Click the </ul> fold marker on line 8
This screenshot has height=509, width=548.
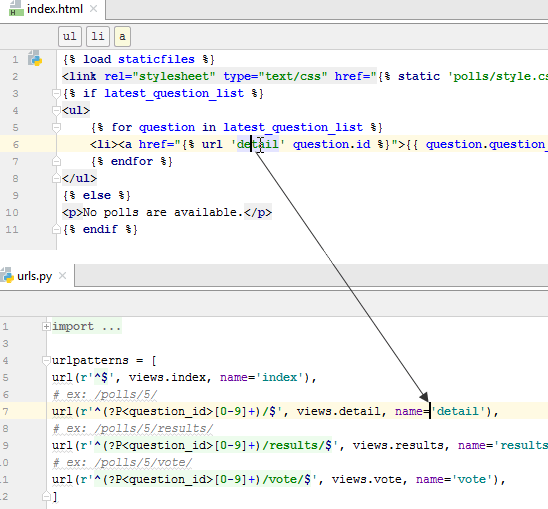pos(56,178)
